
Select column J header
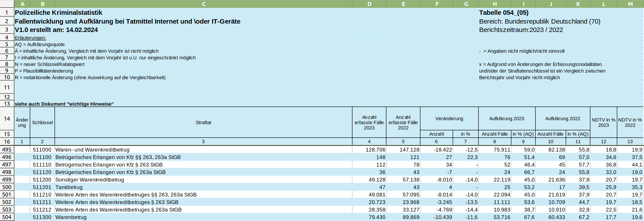click(550, 4)
